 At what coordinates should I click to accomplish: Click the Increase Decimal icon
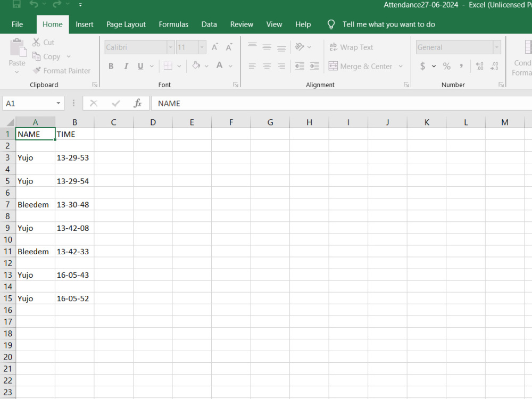pyautogui.click(x=480, y=66)
